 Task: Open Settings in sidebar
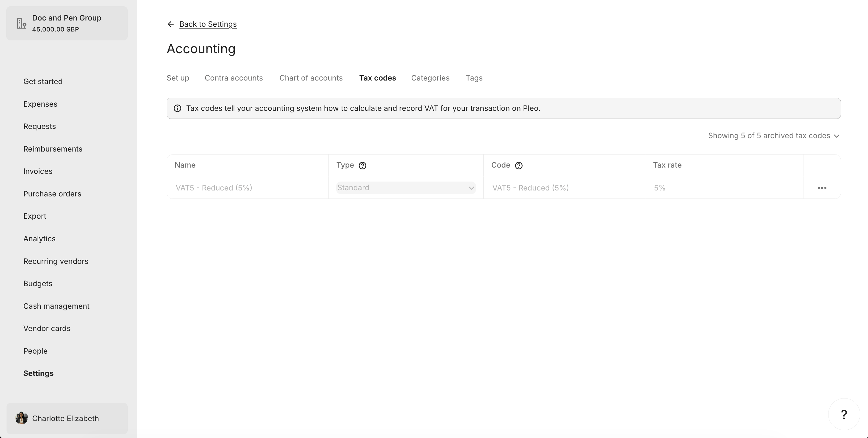(x=38, y=373)
